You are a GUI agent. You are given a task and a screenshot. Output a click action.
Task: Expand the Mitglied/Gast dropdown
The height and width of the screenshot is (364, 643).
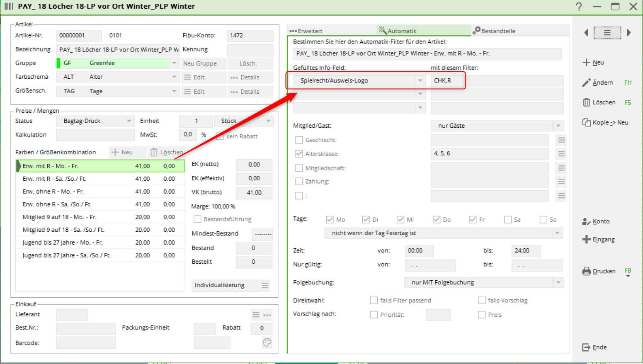pyautogui.click(x=558, y=126)
